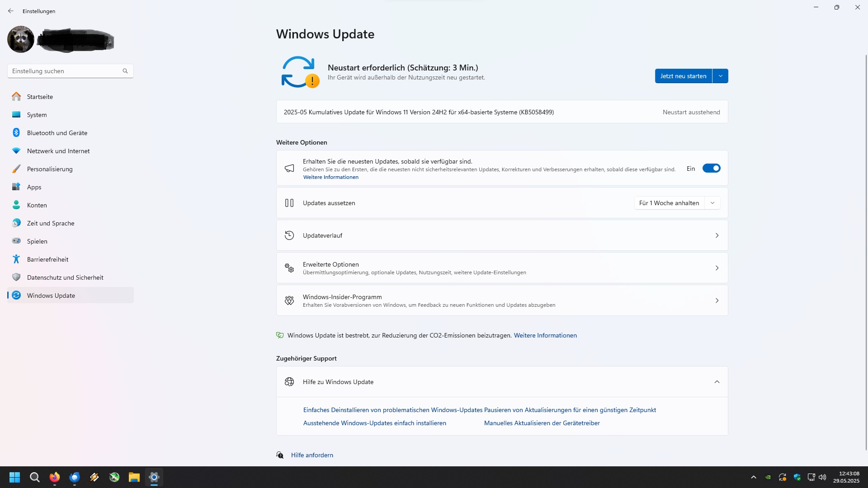Click the Hilfe anfordern chat icon
The image size is (868, 488).
point(280,455)
